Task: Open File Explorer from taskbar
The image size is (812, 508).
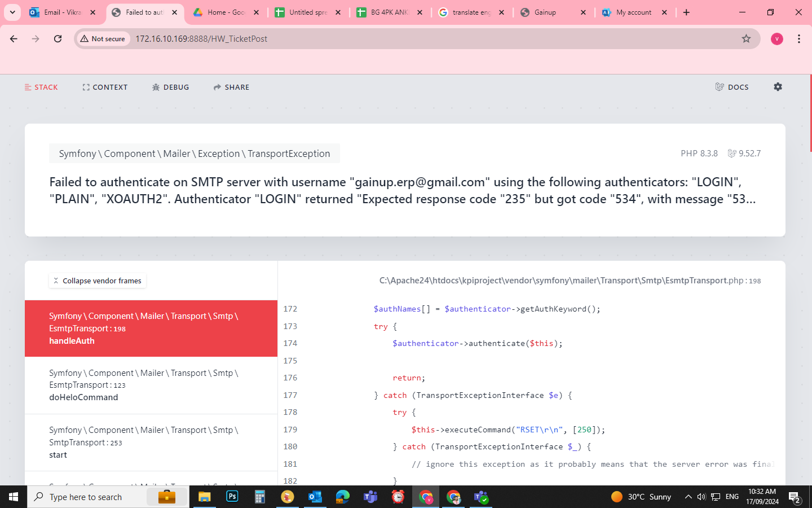Action: (x=204, y=497)
